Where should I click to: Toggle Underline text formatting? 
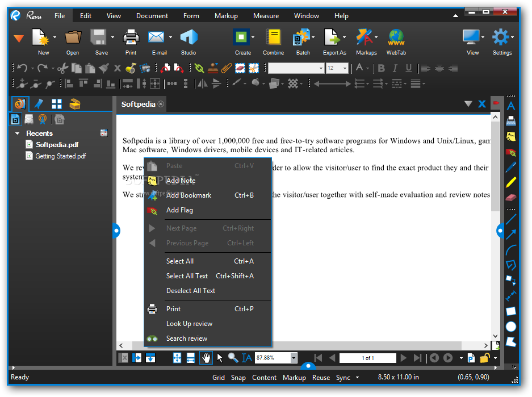(409, 68)
